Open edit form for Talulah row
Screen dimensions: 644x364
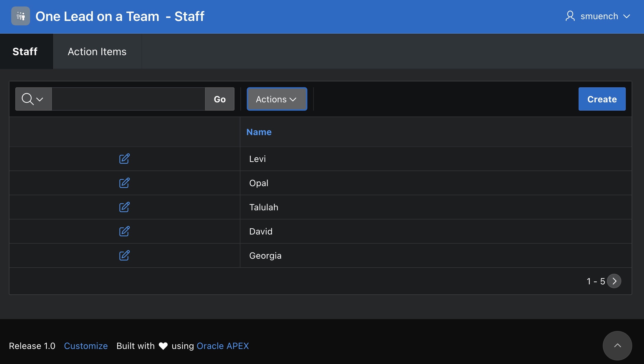(124, 207)
